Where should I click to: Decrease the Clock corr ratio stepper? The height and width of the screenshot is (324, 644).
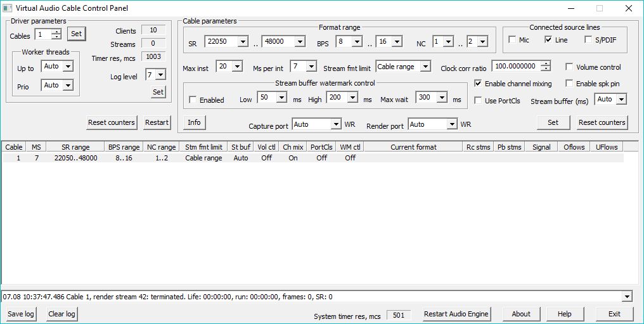click(x=545, y=68)
